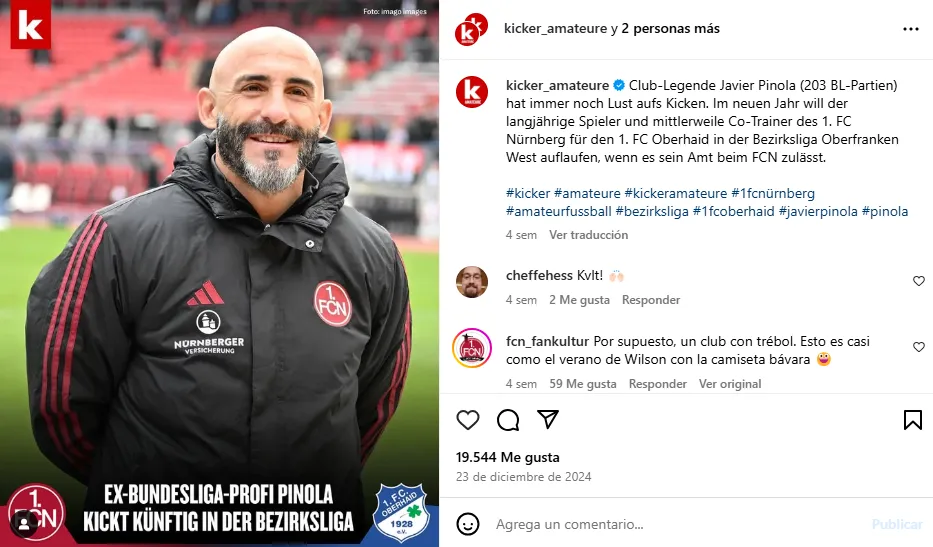Image resolution: width=933 pixels, height=547 pixels.
Task: Open '2 personas más' collaborators list
Action: 671,29
